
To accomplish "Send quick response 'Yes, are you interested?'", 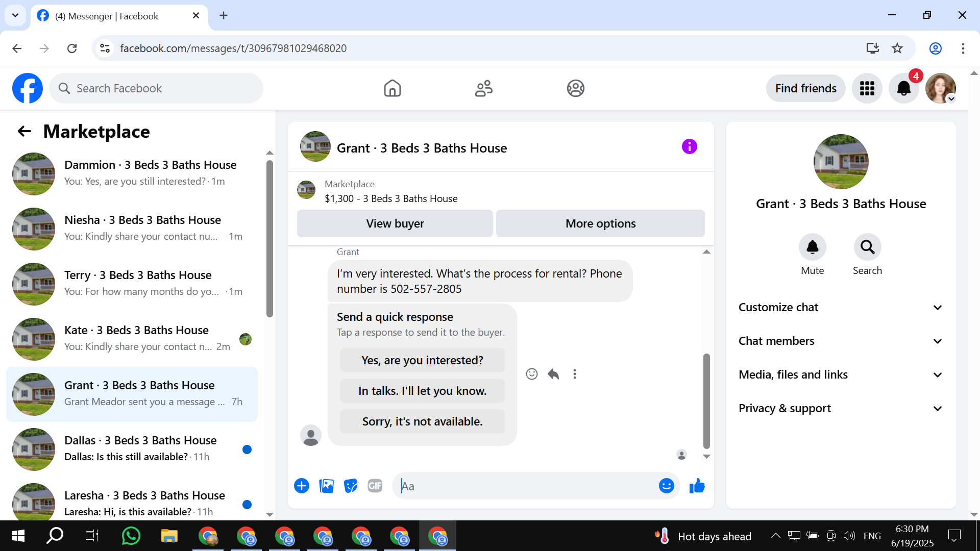I will pos(422,360).
